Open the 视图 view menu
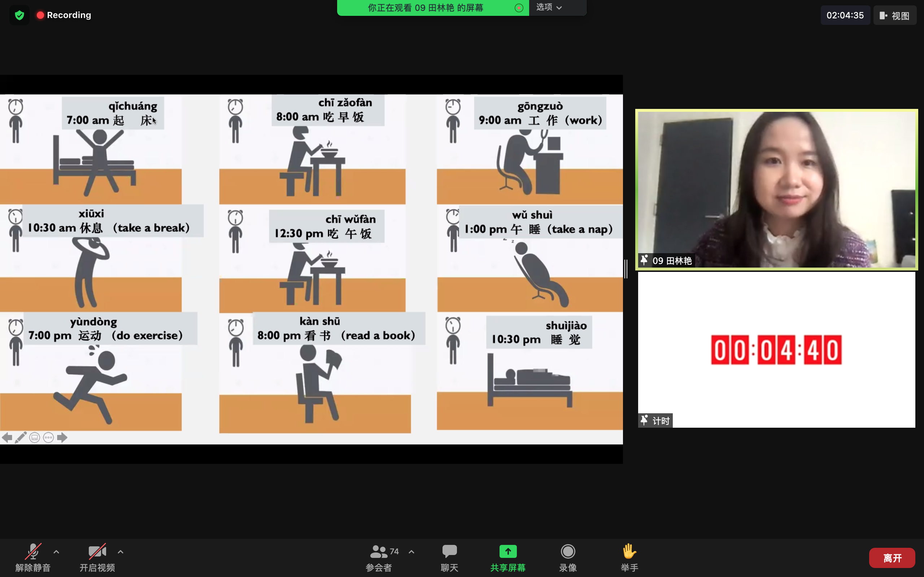 (895, 15)
